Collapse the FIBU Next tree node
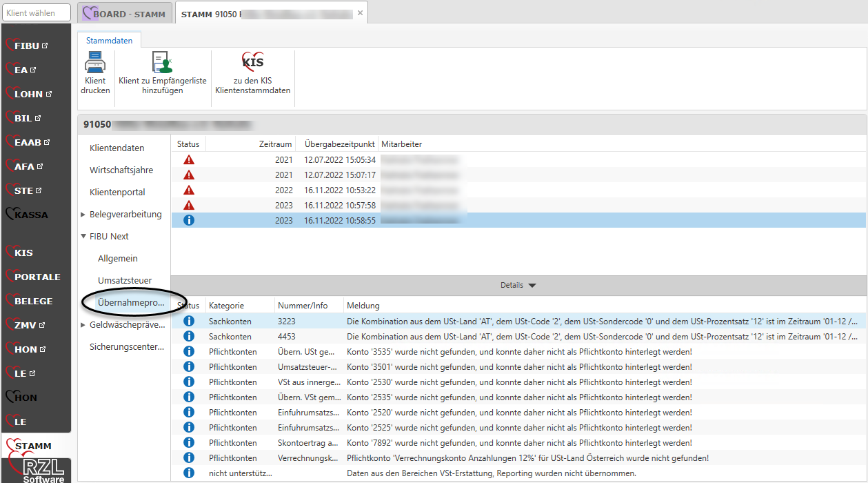This screenshot has height=483, width=868. 83,236
